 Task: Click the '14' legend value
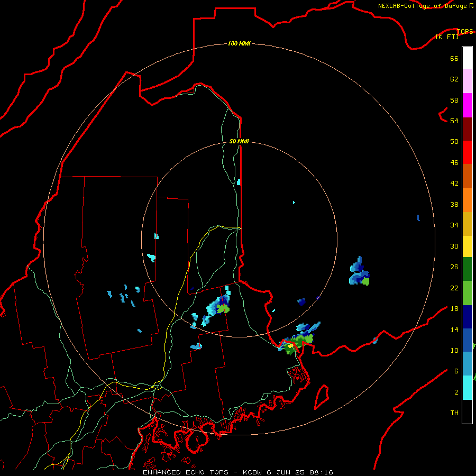[x=454, y=329]
